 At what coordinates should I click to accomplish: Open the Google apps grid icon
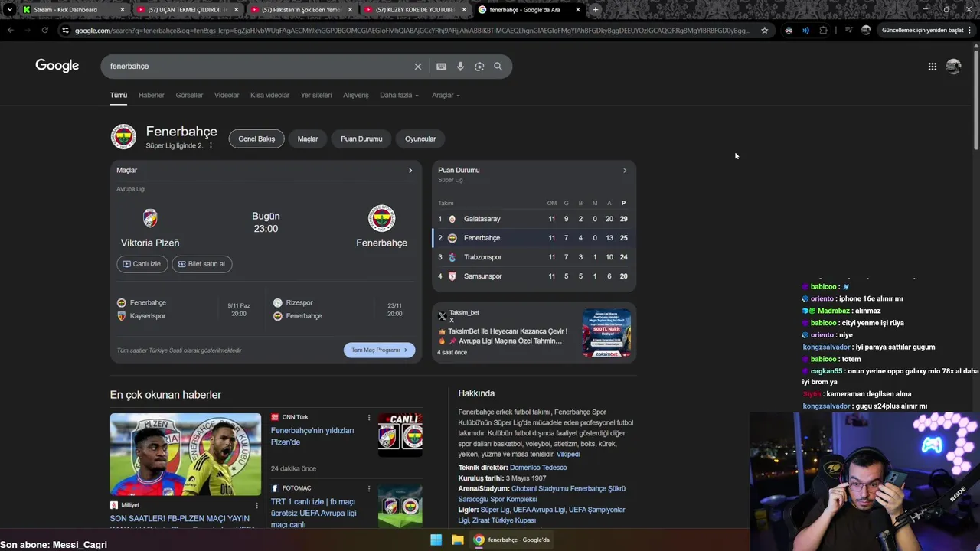[x=932, y=67]
